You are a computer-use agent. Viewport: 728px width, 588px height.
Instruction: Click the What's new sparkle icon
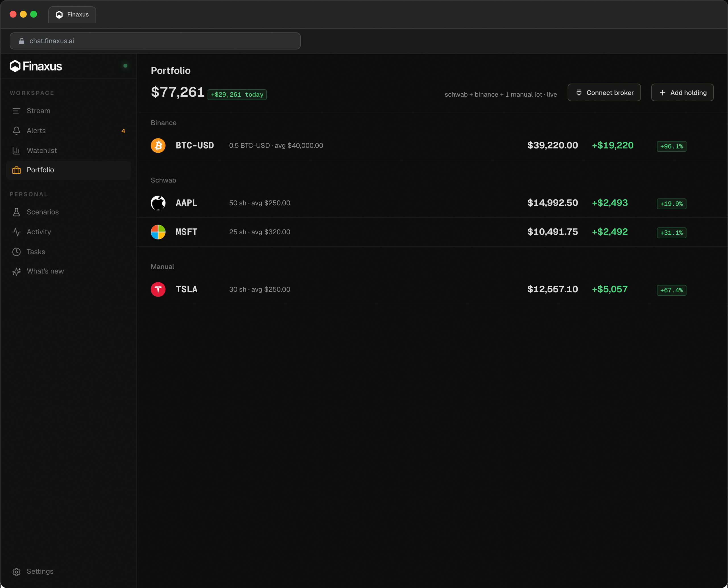[16, 271]
